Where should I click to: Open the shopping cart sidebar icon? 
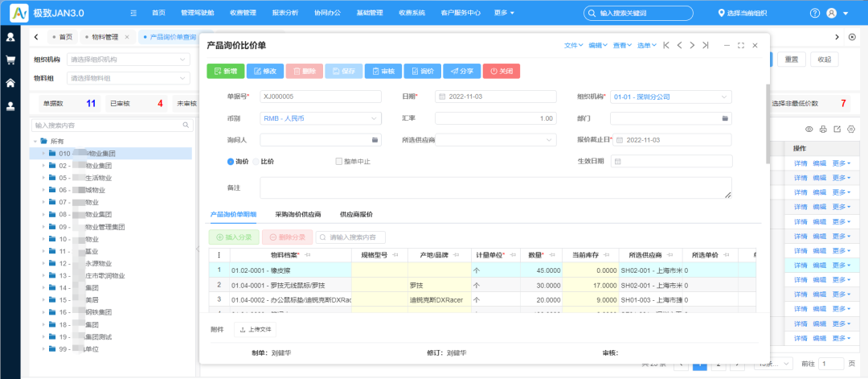click(10, 60)
